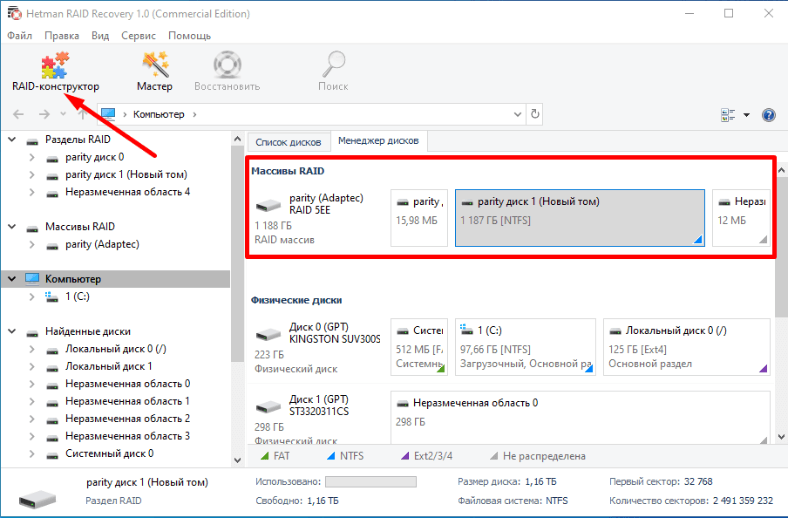
Task: Open the RAID-конструктор tool
Action: coord(55,72)
